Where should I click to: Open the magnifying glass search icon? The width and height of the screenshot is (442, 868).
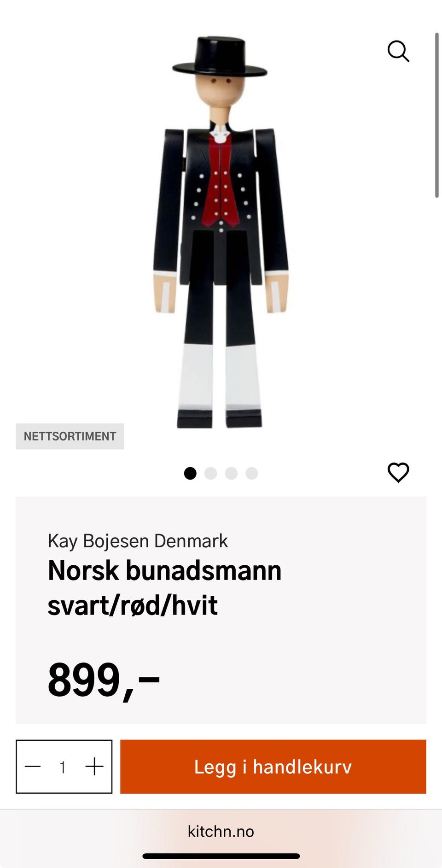[398, 51]
